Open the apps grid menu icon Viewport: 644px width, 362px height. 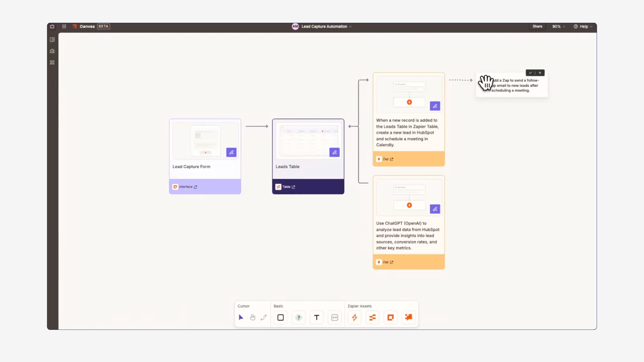point(64,26)
